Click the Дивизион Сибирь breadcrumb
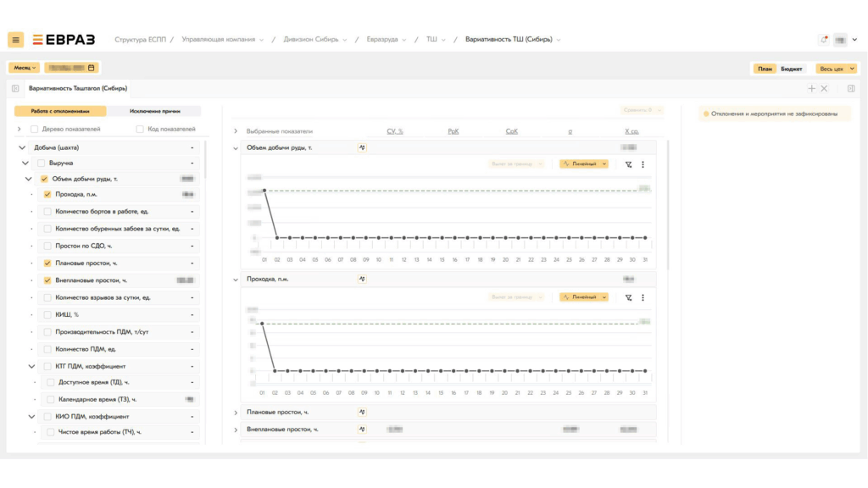Screen dimensions: 868x488 [308, 40]
